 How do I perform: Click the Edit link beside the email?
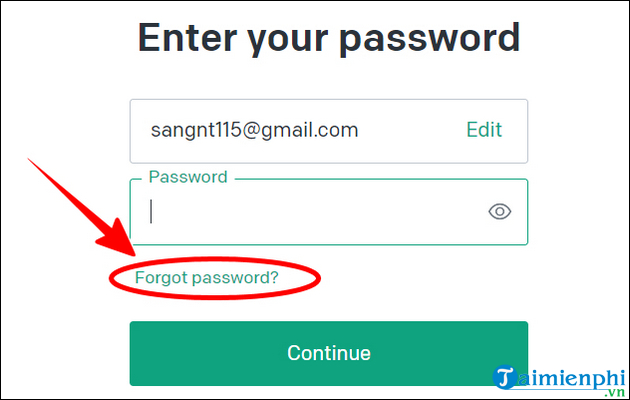coord(484,130)
